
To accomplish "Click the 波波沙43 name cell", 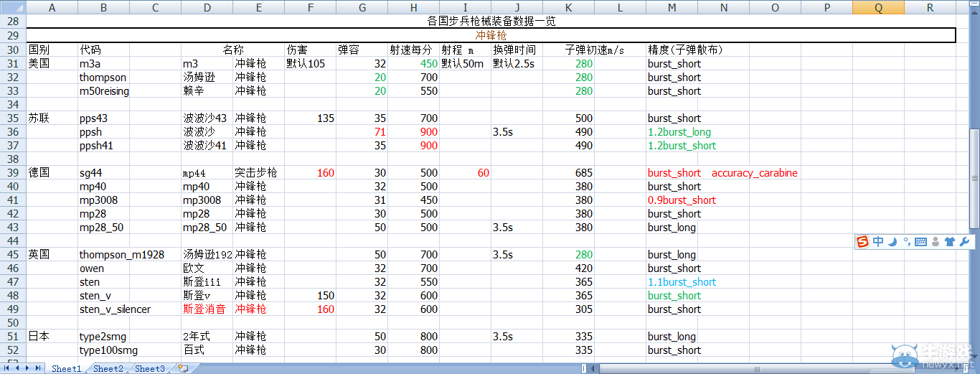I will (207, 118).
